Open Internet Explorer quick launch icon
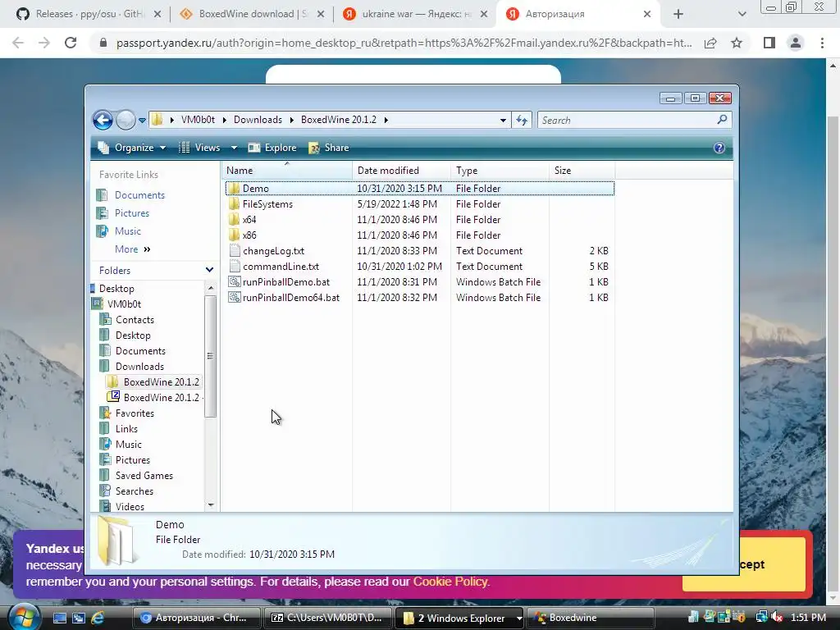 click(98, 618)
